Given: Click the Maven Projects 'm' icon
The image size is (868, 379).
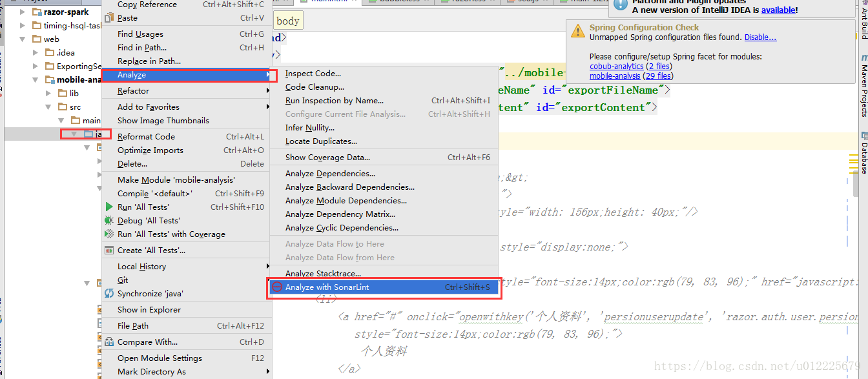Looking at the screenshot, I should [x=863, y=58].
